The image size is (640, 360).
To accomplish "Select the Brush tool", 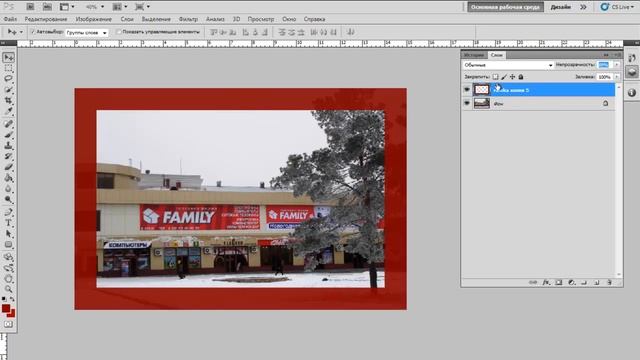I will 9,134.
